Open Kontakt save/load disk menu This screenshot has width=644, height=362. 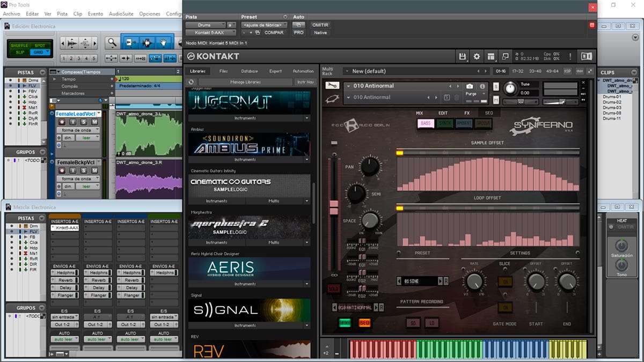tap(463, 56)
